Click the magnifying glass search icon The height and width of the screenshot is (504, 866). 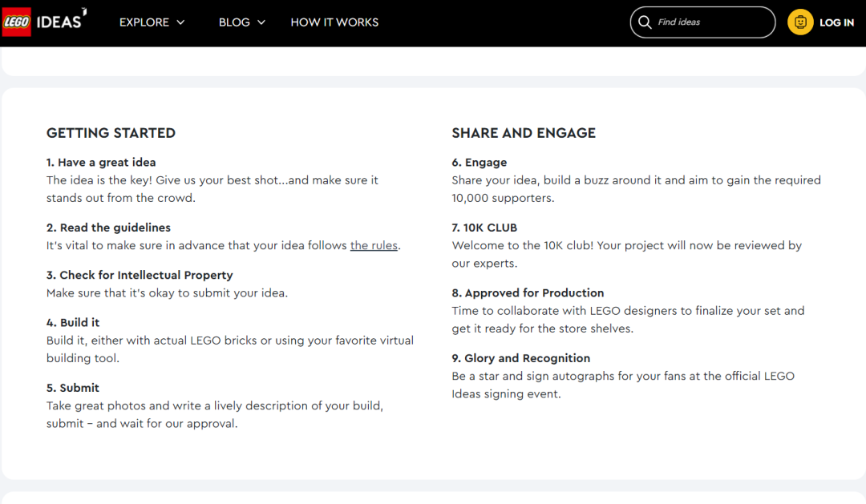(645, 22)
